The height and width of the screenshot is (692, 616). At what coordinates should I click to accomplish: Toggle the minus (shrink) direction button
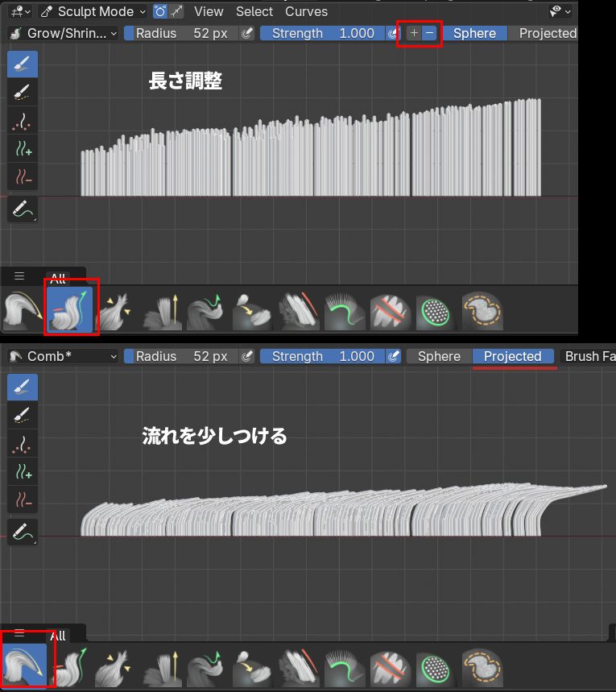tap(430, 33)
